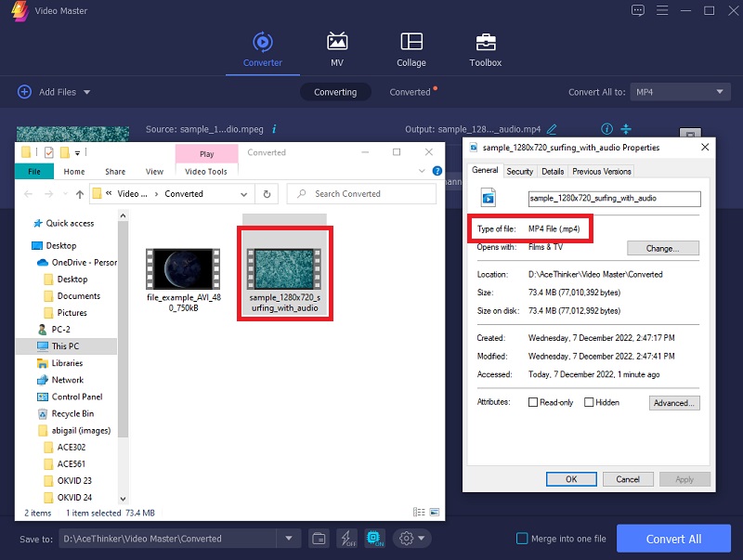The width and height of the screenshot is (743, 560).
Task: Click Cancel in the Properties dialog
Action: coord(628,479)
